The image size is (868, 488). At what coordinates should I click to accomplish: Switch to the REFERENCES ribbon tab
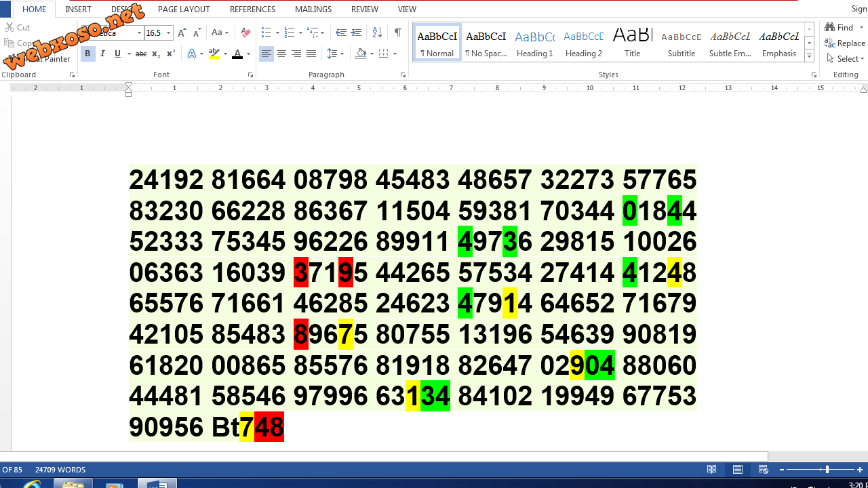pyautogui.click(x=252, y=9)
